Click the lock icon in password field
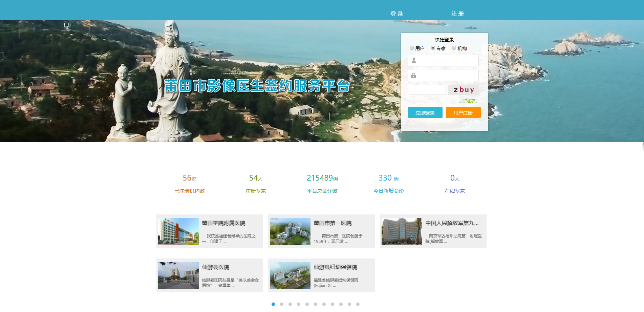This screenshot has height=312, width=644. coord(413,76)
